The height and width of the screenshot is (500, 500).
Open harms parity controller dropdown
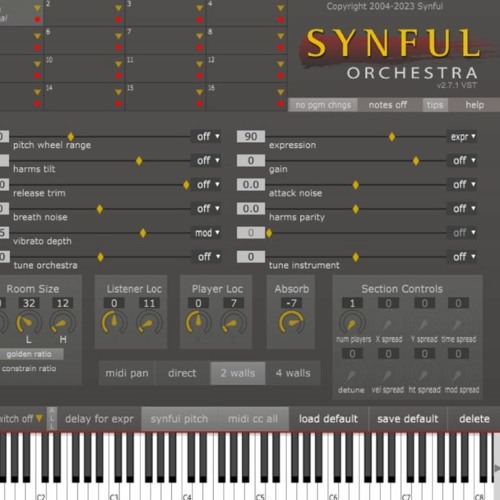(x=462, y=208)
